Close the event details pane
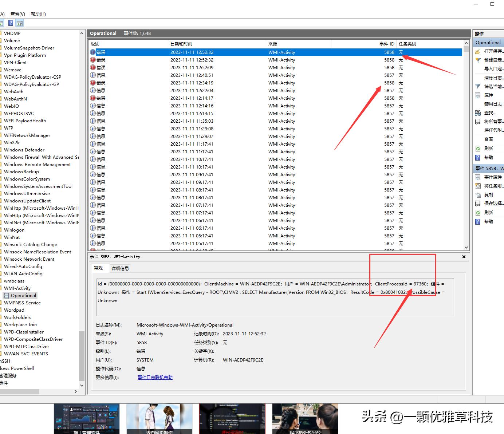The height and width of the screenshot is (434, 504). (464, 256)
